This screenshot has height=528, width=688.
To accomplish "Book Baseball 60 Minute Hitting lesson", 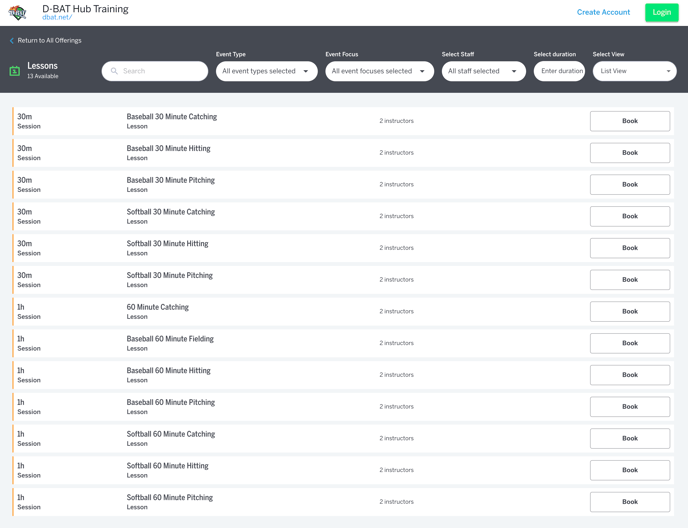I will coord(630,375).
